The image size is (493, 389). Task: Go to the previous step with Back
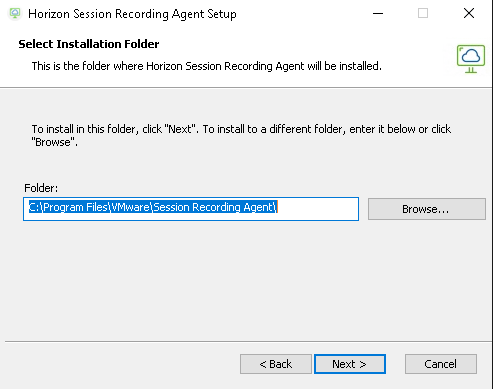point(276,364)
